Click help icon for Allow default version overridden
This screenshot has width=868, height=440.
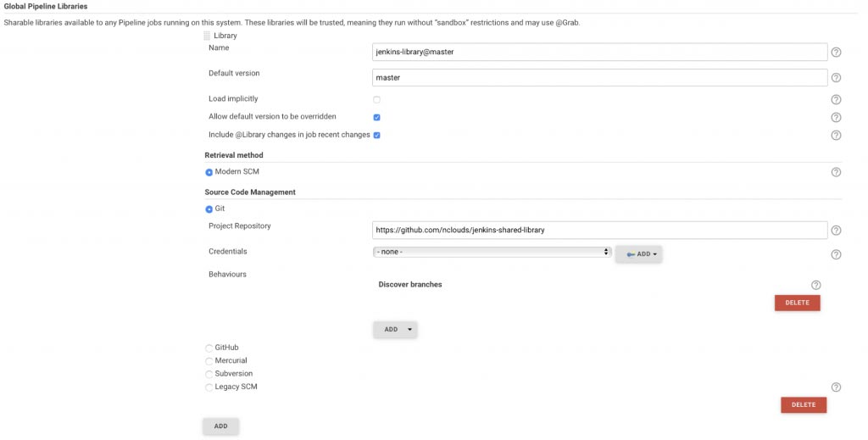pyautogui.click(x=836, y=117)
